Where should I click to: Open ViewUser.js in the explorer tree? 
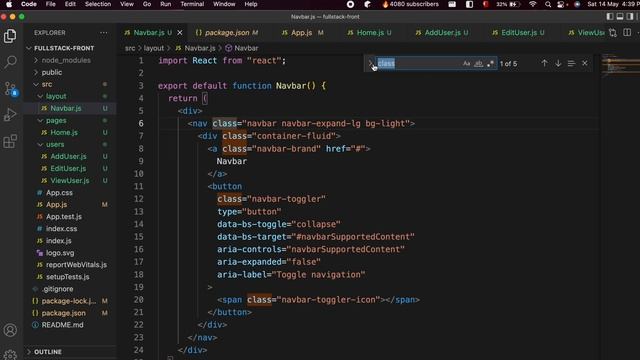[70, 180]
